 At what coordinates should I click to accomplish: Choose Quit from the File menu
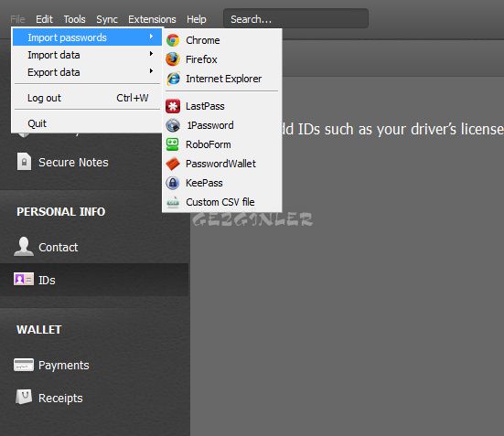coord(87,123)
